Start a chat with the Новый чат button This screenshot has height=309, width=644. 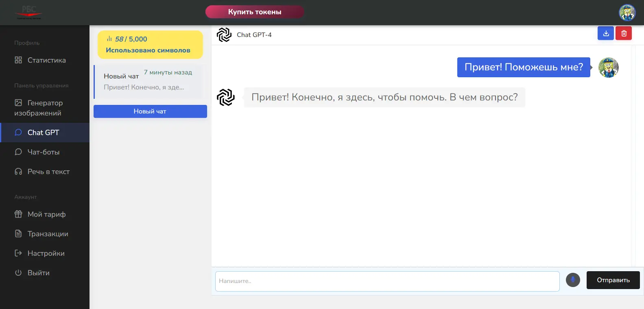coord(150,111)
